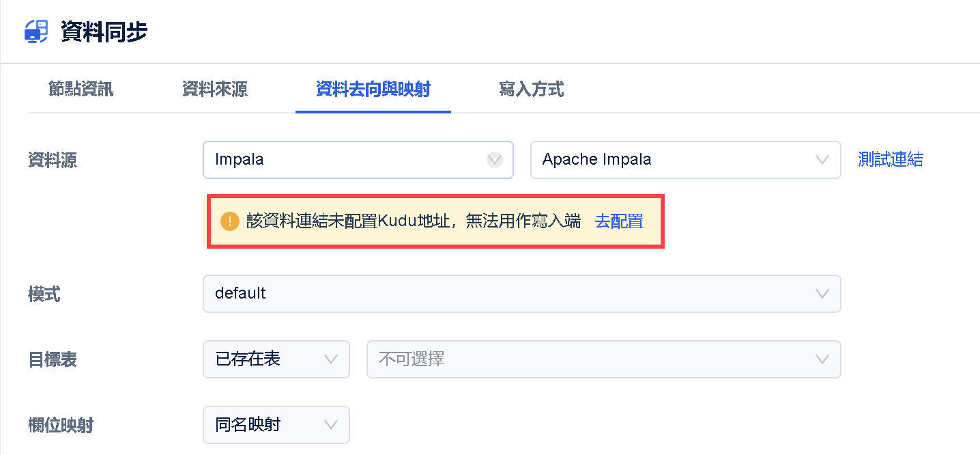980x455 pixels.
Task: Click the 資料源 field label
Action: 53,161
